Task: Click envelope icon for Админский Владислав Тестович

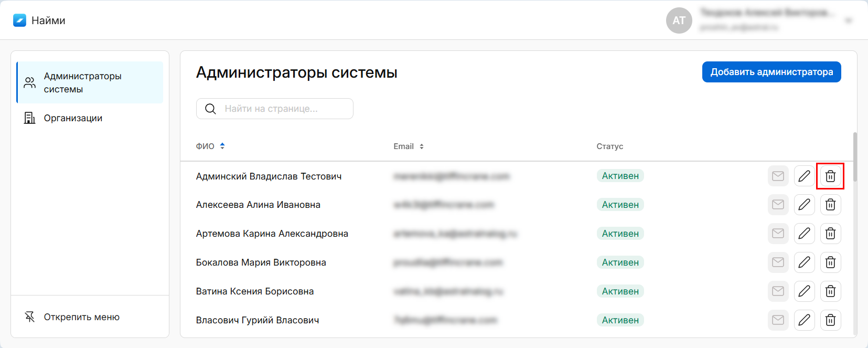Action: tap(778, 176)
